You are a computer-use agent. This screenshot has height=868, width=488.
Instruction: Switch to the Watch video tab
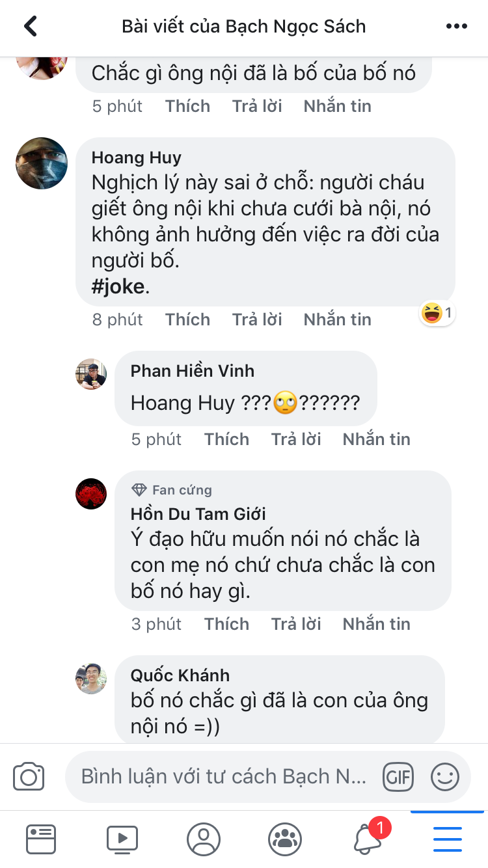click(122, 839)
